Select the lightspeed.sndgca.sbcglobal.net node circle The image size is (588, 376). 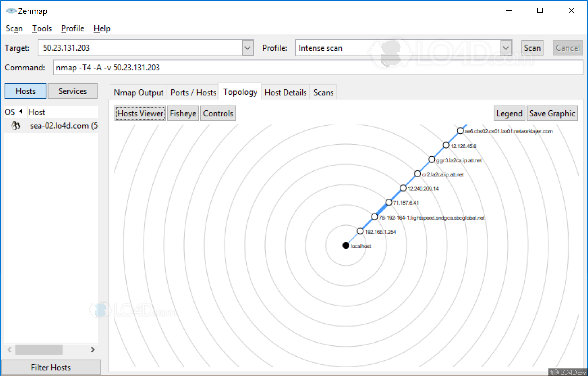(374, 217)
